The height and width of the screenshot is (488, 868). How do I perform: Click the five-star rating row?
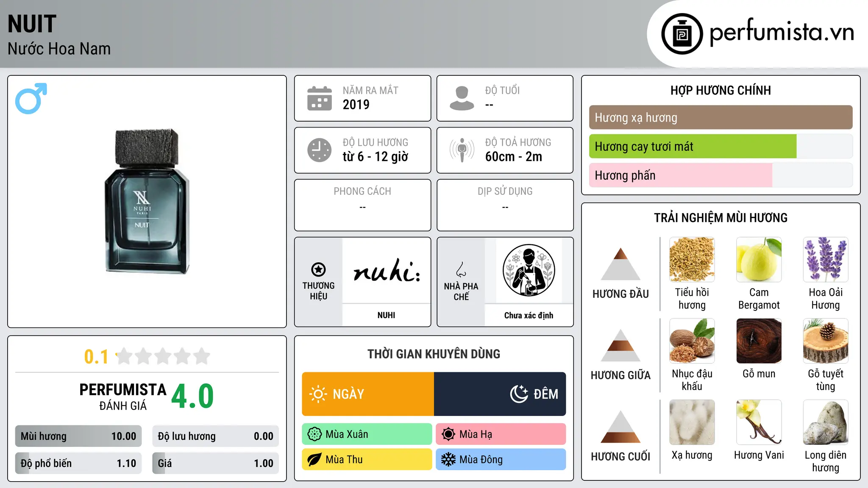point(163,356)
